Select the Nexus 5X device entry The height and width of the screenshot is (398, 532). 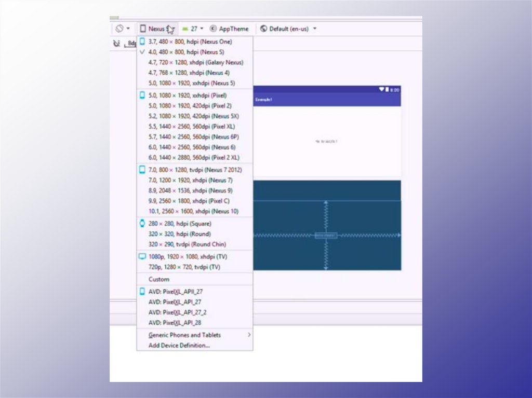[x=195, y=116]
